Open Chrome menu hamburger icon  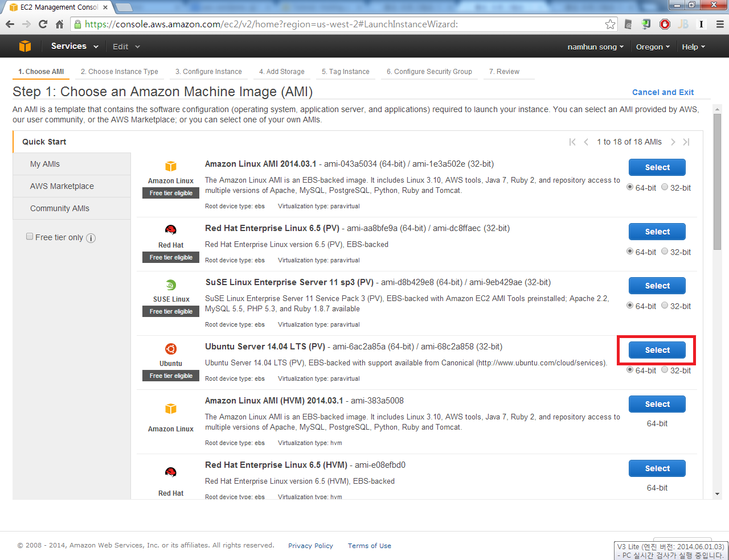[720, 24]
